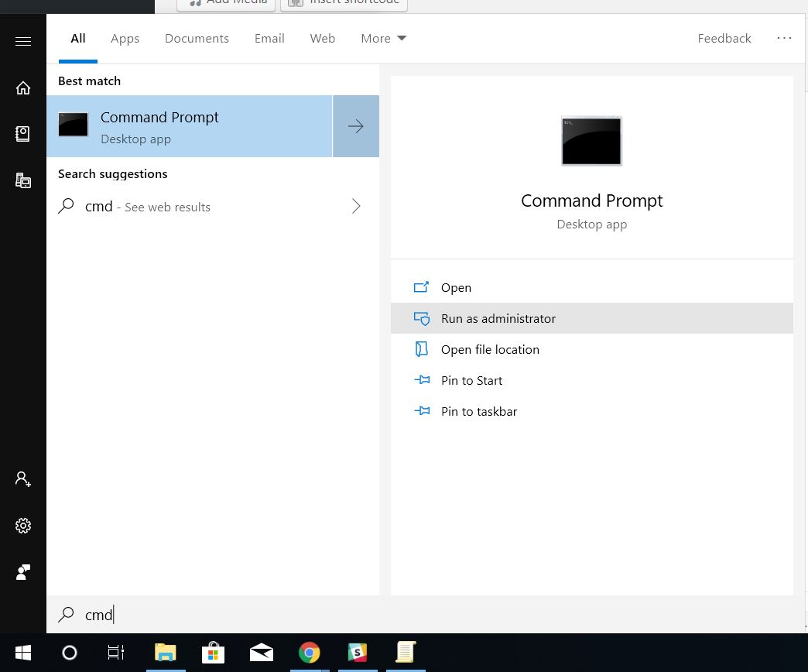Switch to the Apps tab
The height and width of the screenshot is (672, 808).
coord(125,38)
